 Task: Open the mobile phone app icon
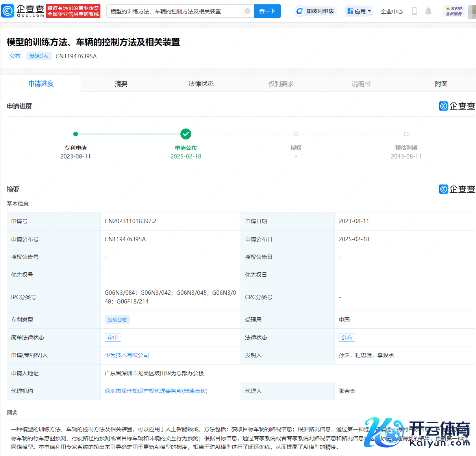(414, 11)
